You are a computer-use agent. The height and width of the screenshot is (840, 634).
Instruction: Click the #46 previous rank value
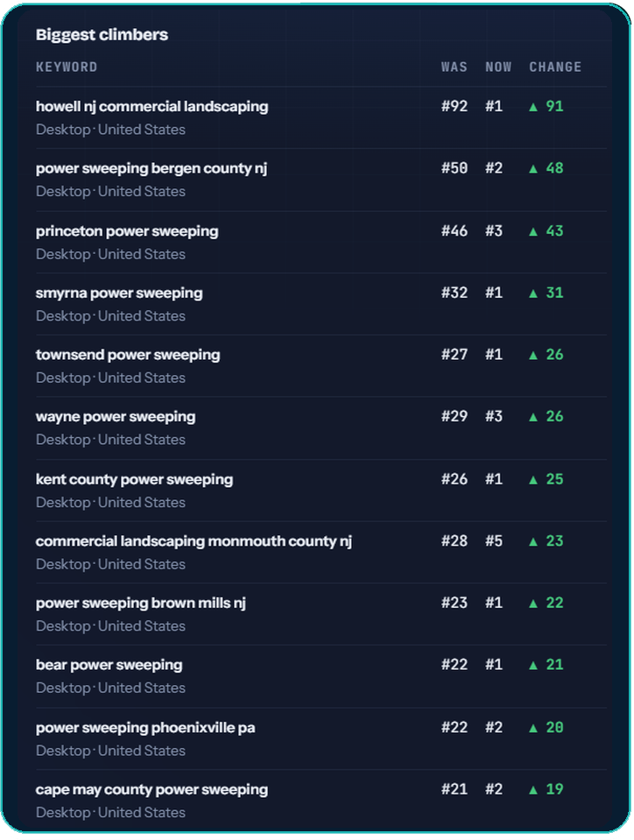pyautogui.click(x=454, y=231)
